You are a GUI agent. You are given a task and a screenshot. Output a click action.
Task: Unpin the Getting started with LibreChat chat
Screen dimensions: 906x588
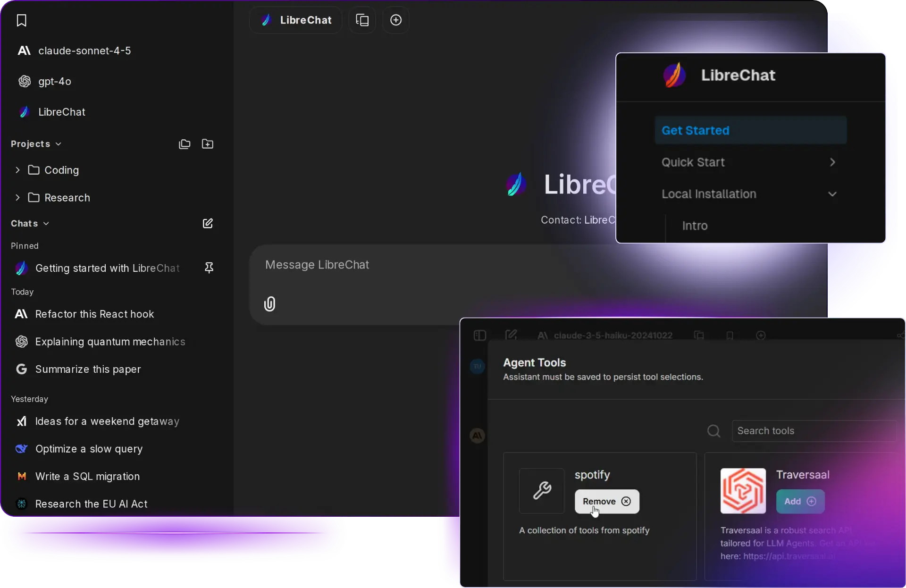pos(209,268)
